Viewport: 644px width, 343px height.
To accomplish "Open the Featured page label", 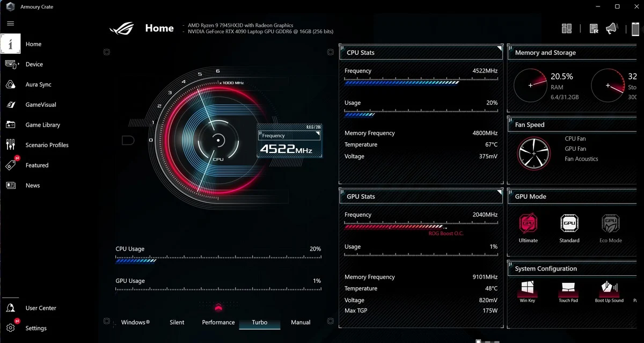I will click(x=37, y=165).
